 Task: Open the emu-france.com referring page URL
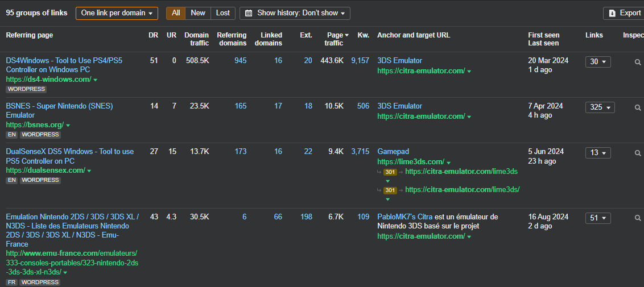tap(72, 263)
